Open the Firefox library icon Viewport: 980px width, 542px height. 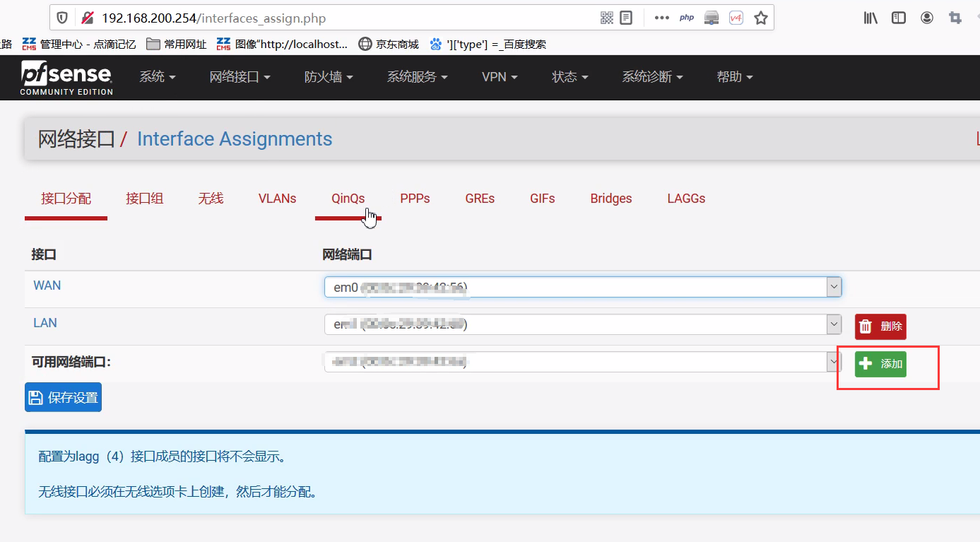(870, 18)
